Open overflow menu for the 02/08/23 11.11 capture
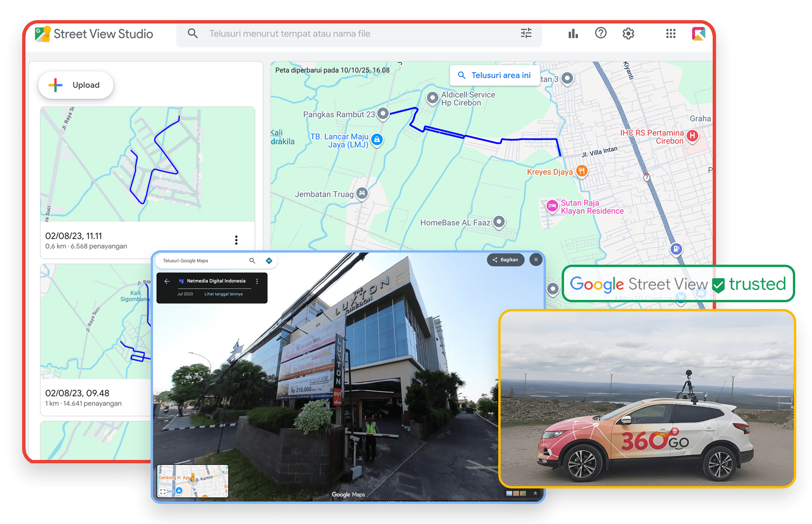Screen dimensions: 812x524 (236, 240)
